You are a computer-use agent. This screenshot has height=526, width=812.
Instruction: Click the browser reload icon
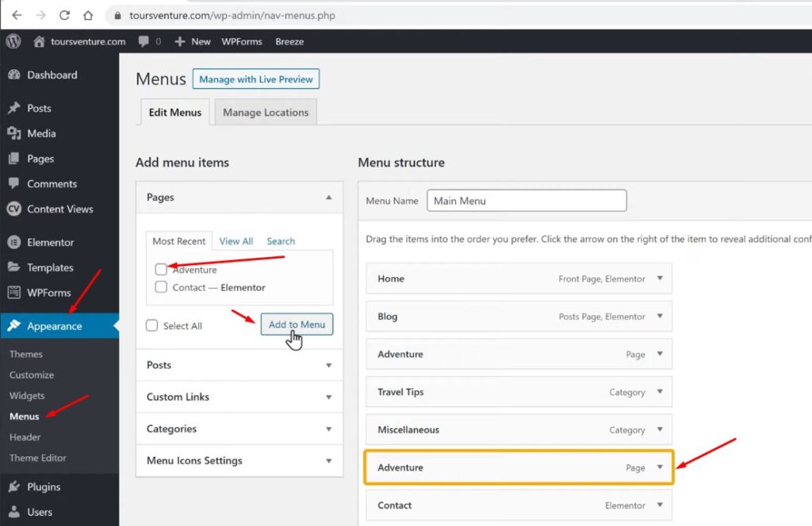(x=64, y=15)
